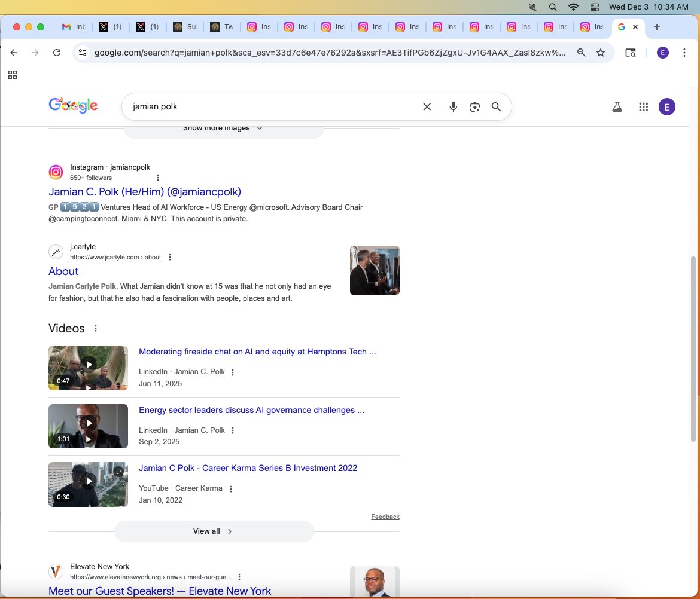This screenshot has height=599, width=700.
Task: Go to Google homepage logo
Action: coord(73,106)
